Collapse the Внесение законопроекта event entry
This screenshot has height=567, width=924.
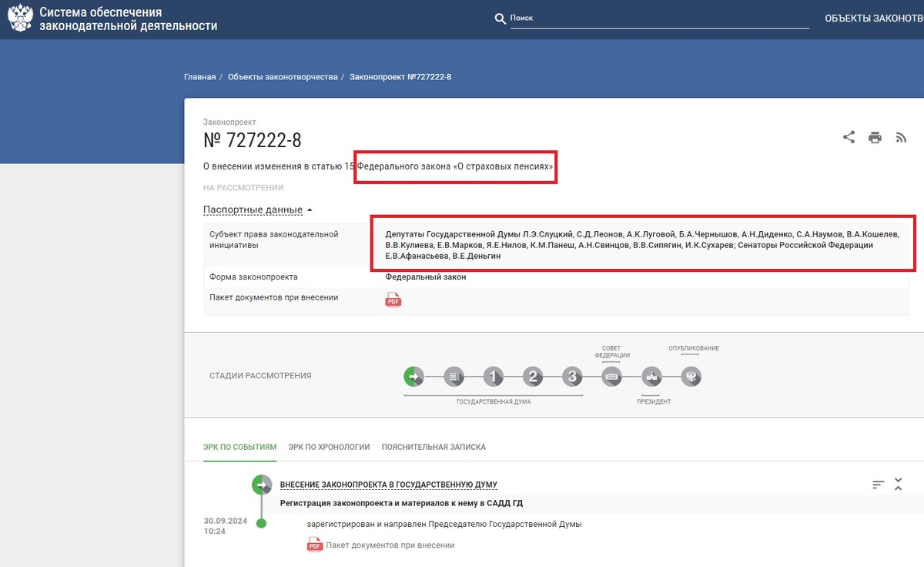[x=898, y=484]
